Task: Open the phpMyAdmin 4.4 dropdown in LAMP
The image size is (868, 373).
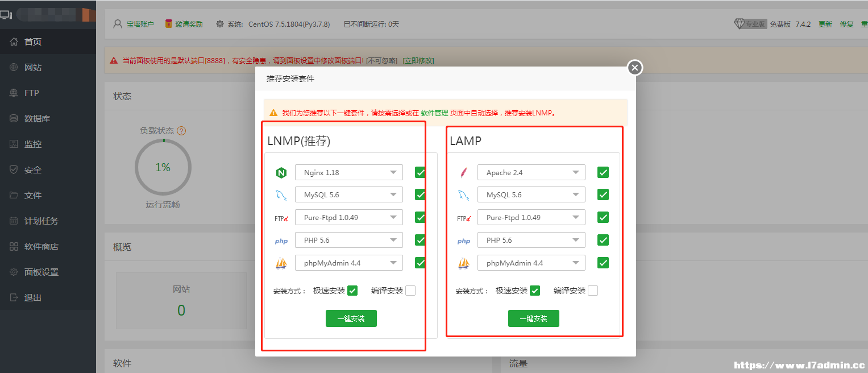Action: pyautogui.click(x=531, y=263)
